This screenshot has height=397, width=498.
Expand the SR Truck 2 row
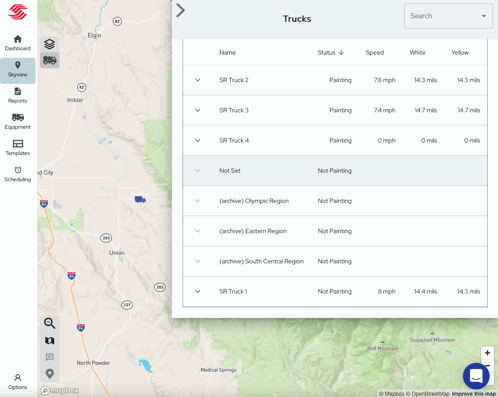click(198, 80)
